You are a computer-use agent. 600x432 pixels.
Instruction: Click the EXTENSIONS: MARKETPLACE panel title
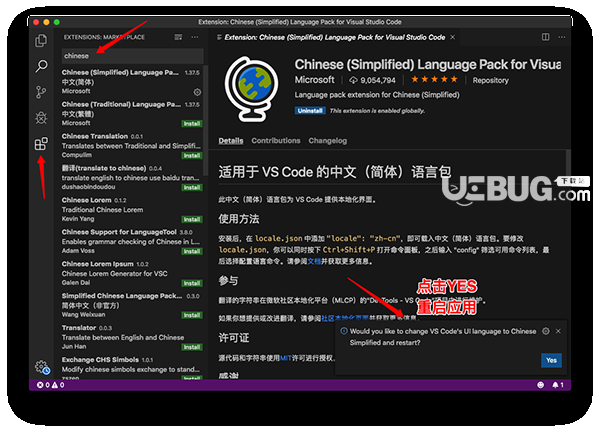tap(104, 37)
